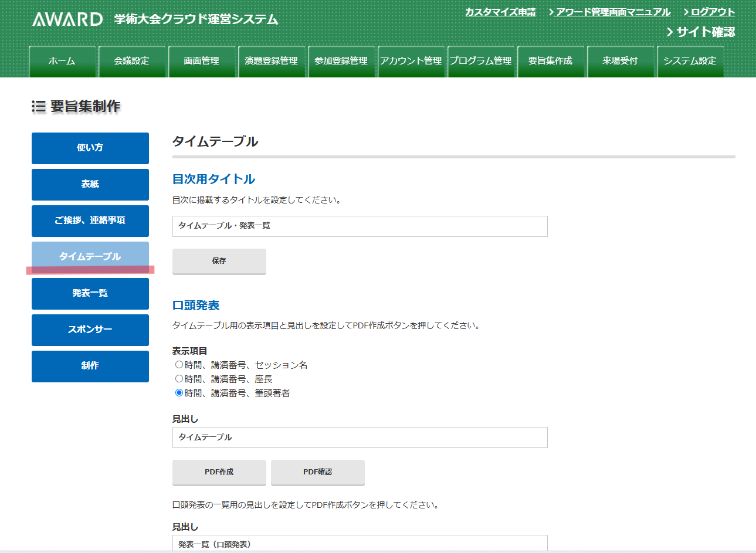Go to システム設定 tab
This screenshot has width=756, height=553.
690,62
